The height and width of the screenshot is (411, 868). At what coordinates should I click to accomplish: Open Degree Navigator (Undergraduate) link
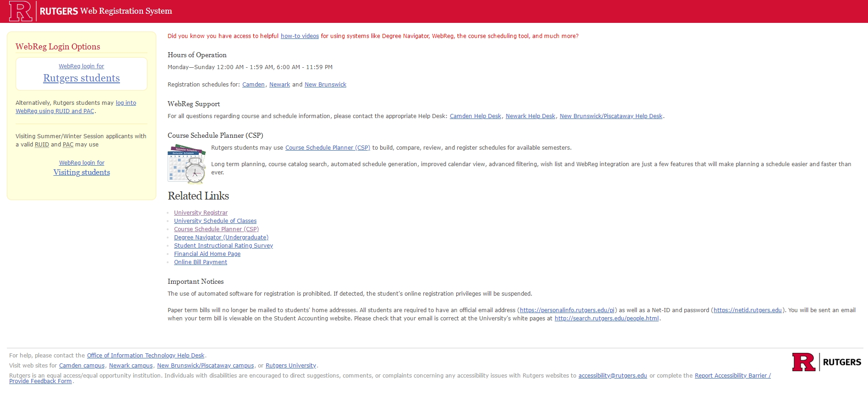[221, 238]
